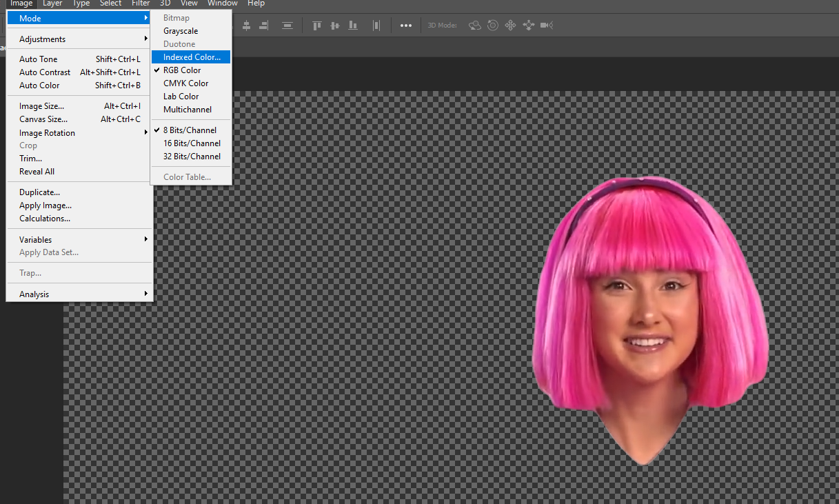Click the align top edges icon
The image size is (839, 504).
pyautogui.click(x=317, y=26)
